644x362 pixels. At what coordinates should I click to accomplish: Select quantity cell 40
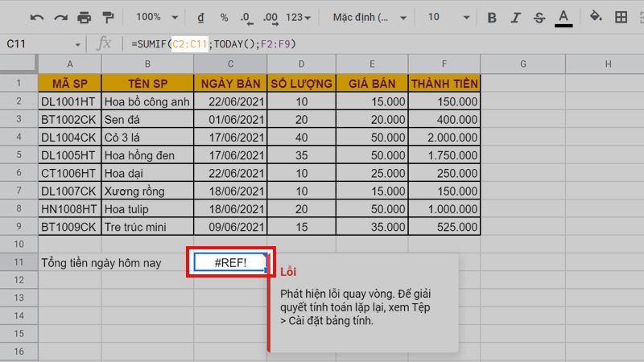click(x=301, y=137)
